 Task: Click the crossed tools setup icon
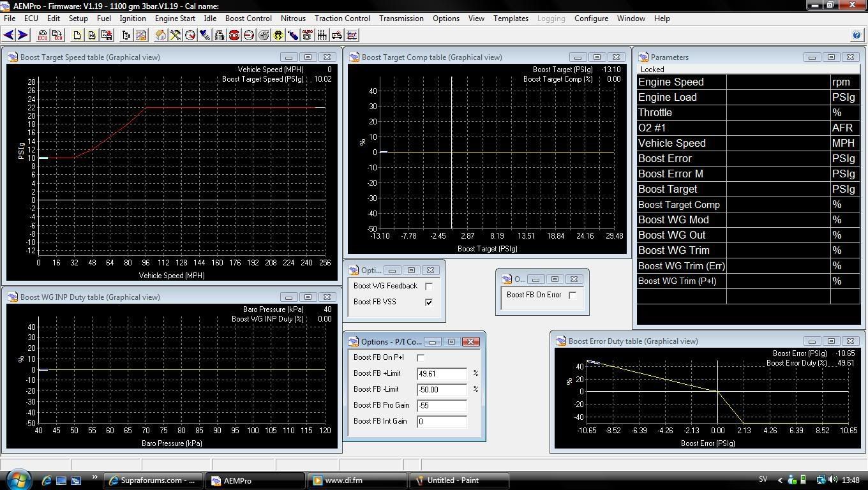176,35
